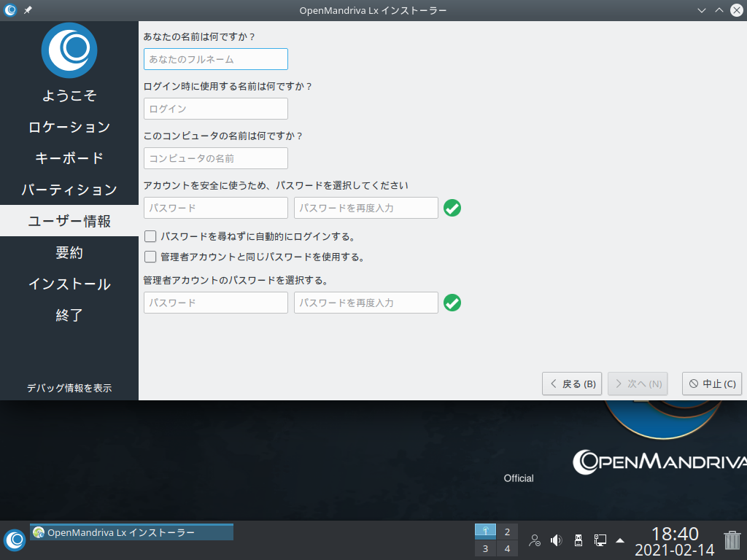The height and width of the screenshot is (560, 747).
Task: Open the OpenMandriva application launcher in taskbar
Action: (x=15, y=540)
